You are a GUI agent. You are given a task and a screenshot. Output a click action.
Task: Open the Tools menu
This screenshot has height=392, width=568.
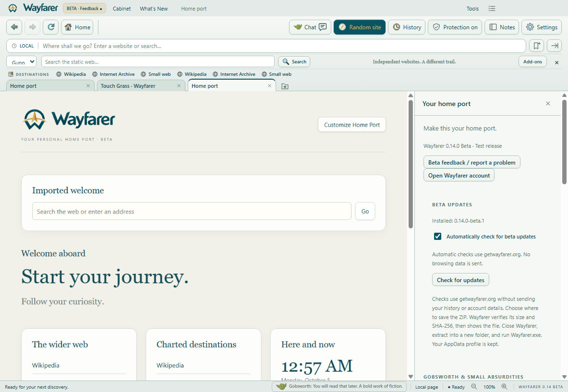click(472, 8)
